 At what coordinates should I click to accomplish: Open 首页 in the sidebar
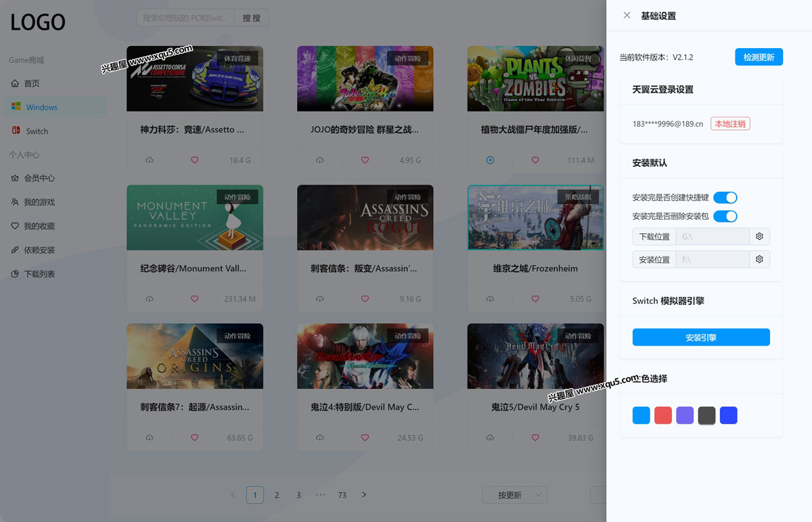pos(55,83)
